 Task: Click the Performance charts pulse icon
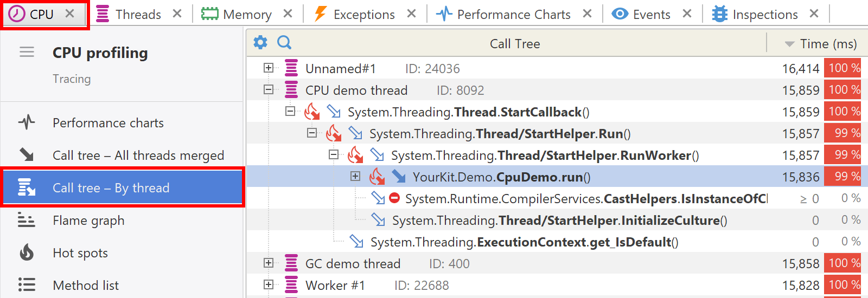coord(27,122)
